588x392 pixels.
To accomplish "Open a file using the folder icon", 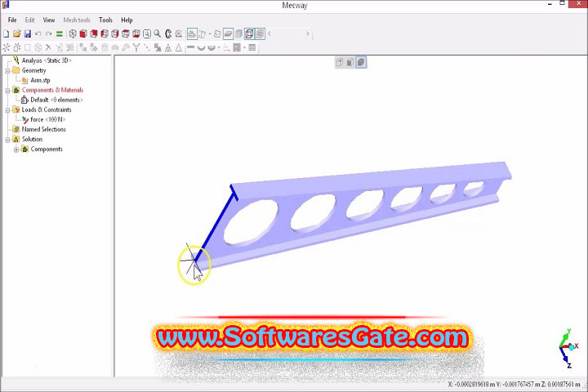I will click(x=17, y=34).
